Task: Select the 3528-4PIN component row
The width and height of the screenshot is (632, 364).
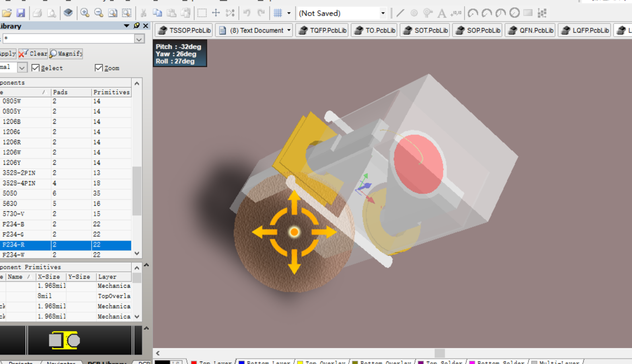Action: [x=66, y=183]
